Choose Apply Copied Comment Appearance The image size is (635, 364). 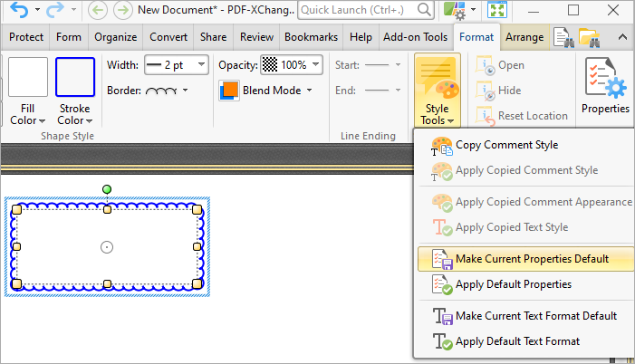pos(525,202)
